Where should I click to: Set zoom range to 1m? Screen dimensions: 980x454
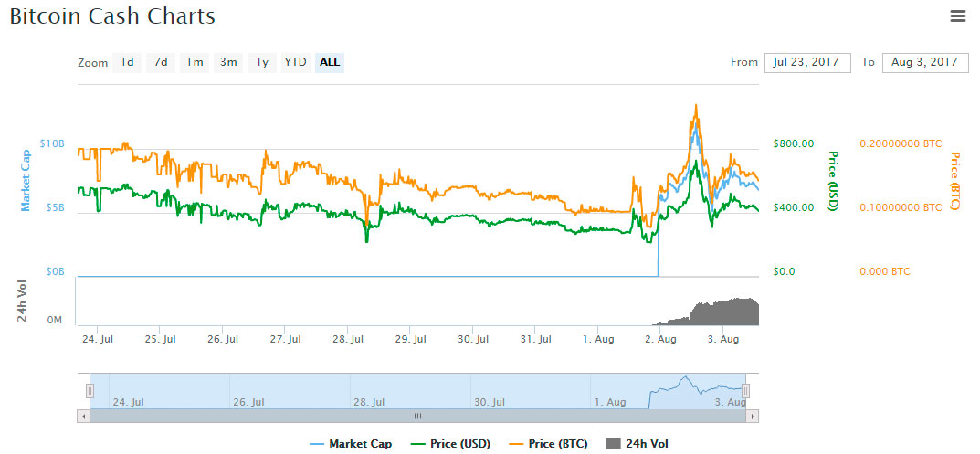(195, 62)
